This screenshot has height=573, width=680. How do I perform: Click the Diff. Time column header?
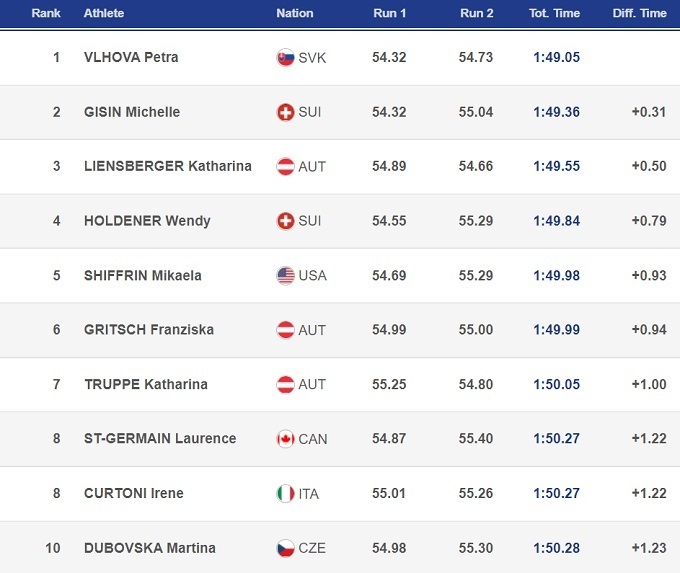(639, 14)
